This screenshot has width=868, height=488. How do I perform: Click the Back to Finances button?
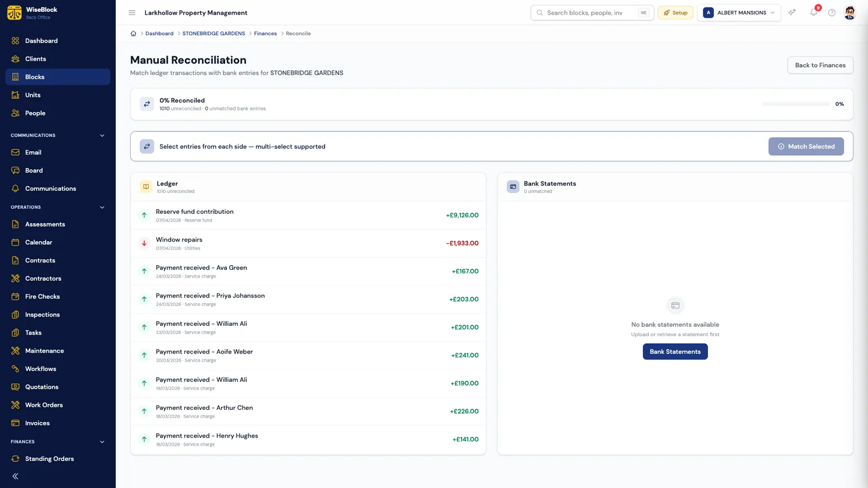[x=820, y=65]
